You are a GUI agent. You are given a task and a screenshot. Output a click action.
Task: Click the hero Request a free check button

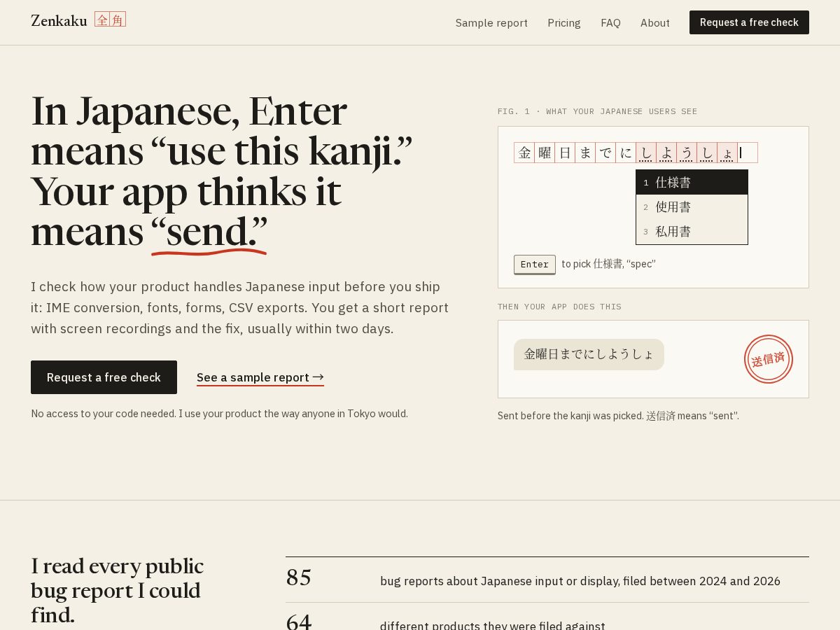click(x=104, y=377)
